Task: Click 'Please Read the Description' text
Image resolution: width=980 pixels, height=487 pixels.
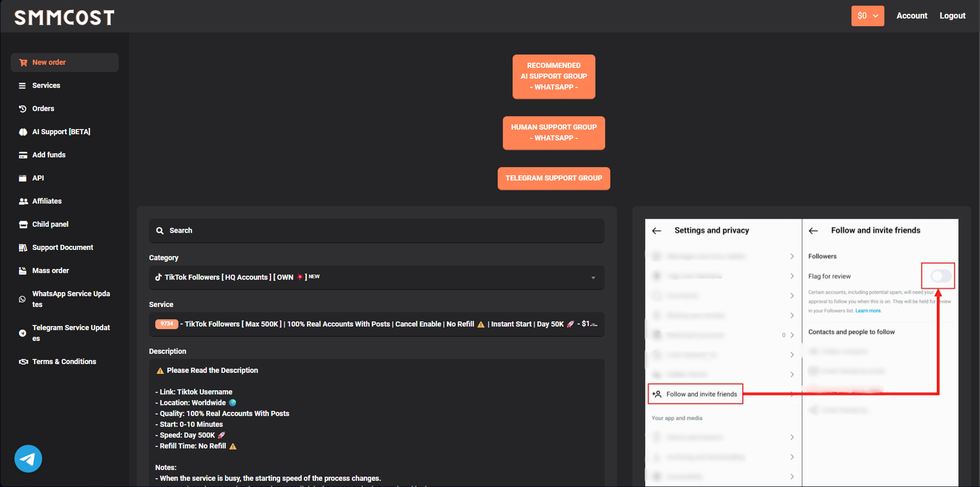Action: coord(212,370)
